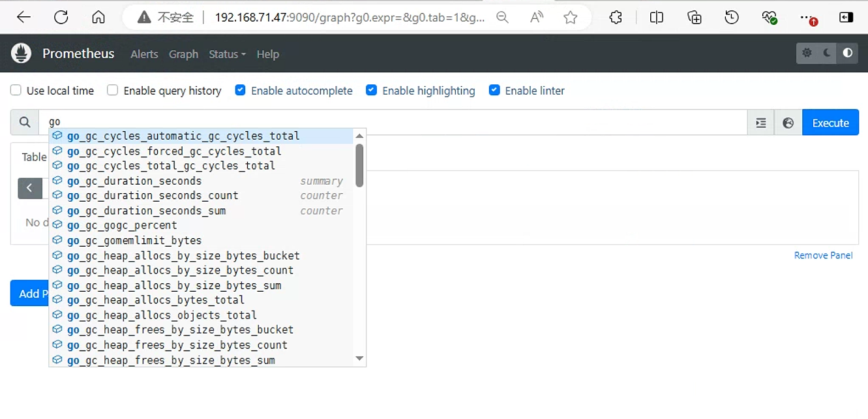Open the browser extensions puzzle icon
Image resolution: width=868 pixels, height=419 pixels.
[x=616, y=18]
